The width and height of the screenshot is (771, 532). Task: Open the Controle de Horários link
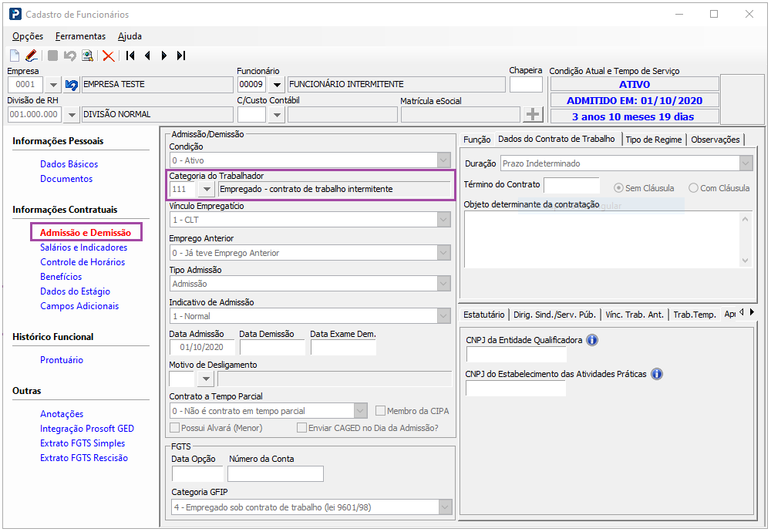(82, 262)
